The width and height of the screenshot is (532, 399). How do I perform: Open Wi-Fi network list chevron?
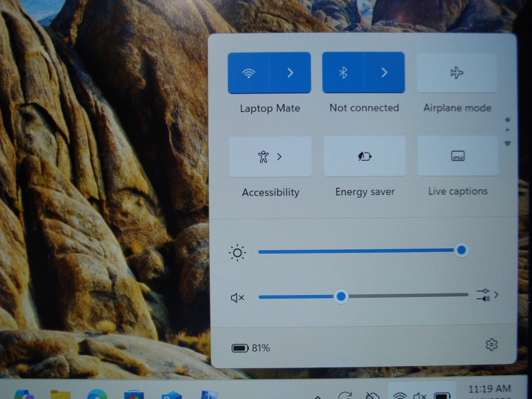(290, 73)
